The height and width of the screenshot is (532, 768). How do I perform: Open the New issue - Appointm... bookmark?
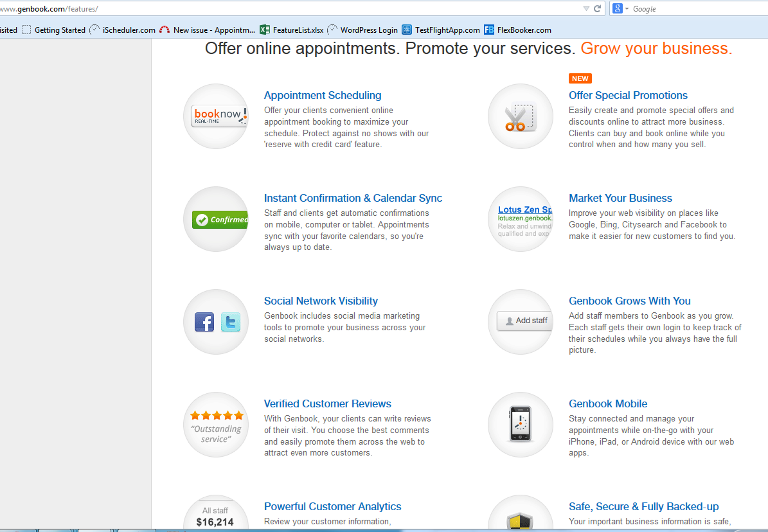pos(208,30)
